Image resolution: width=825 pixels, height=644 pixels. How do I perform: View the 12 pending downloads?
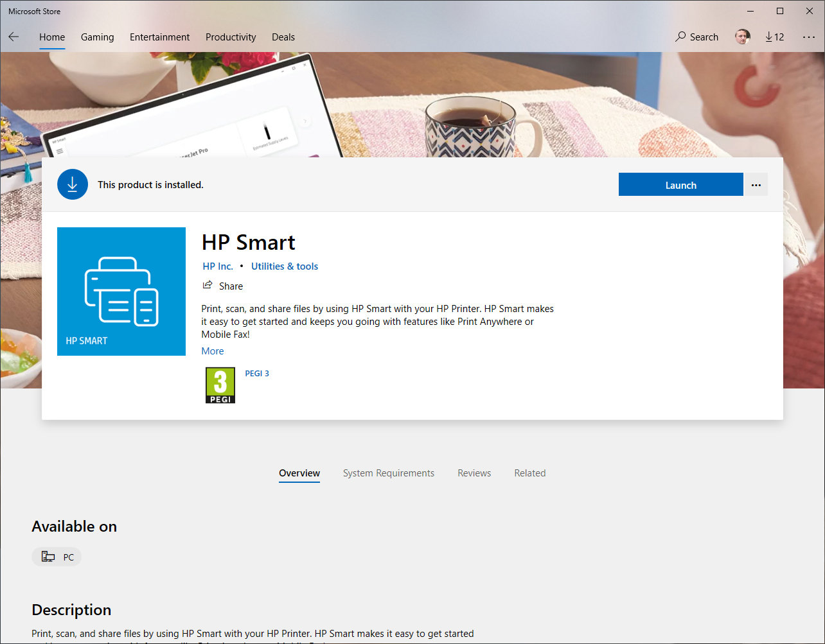(x=775, y=37)
